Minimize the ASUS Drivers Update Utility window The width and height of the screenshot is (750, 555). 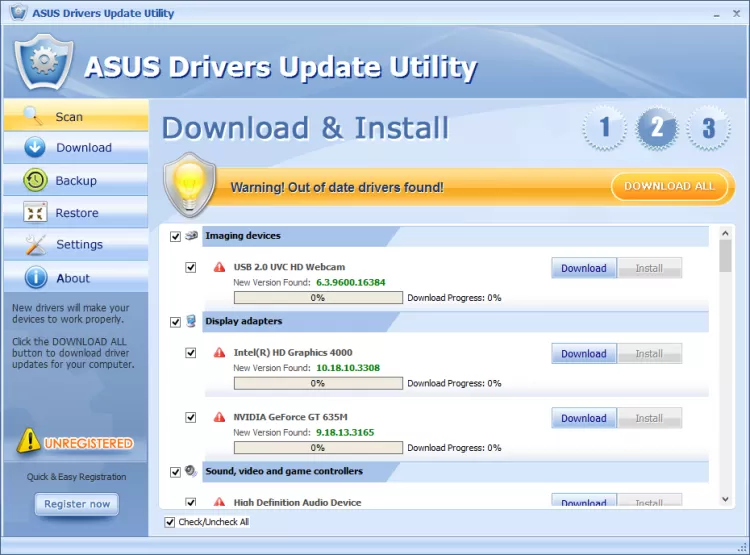click(716, 14)
